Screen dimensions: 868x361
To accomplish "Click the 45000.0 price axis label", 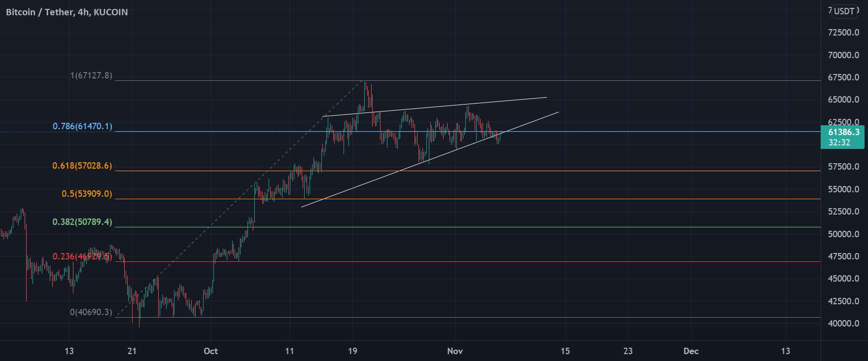I will pos(844,279).
